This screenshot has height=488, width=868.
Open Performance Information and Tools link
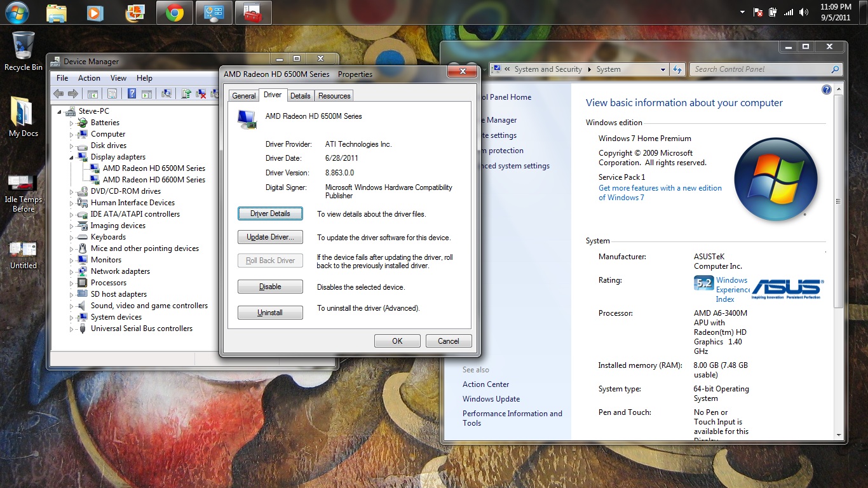coord(512,418)
